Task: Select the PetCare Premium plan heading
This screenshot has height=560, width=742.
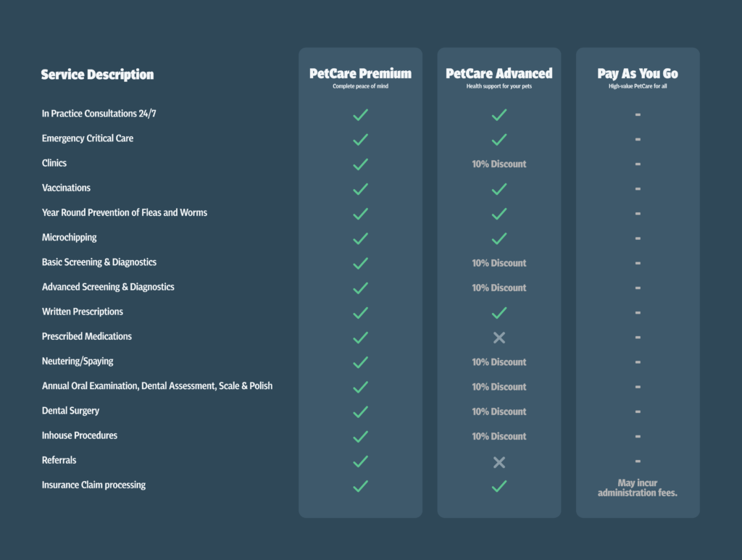Action: (360, 74)
